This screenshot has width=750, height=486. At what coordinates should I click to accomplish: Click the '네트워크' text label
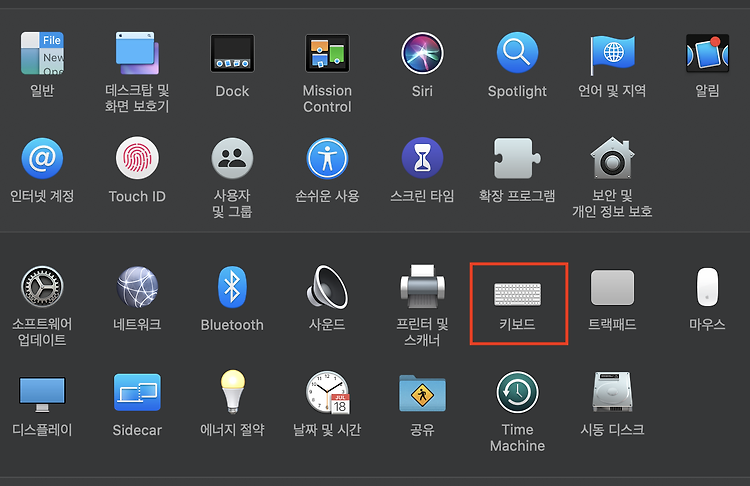[x=137, y=324]
